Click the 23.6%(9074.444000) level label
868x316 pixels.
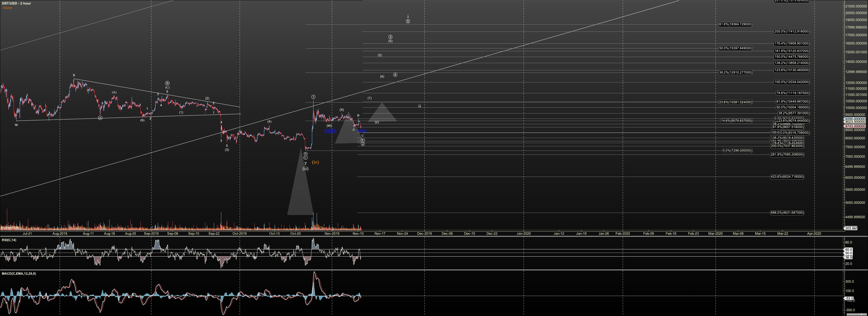794,121
